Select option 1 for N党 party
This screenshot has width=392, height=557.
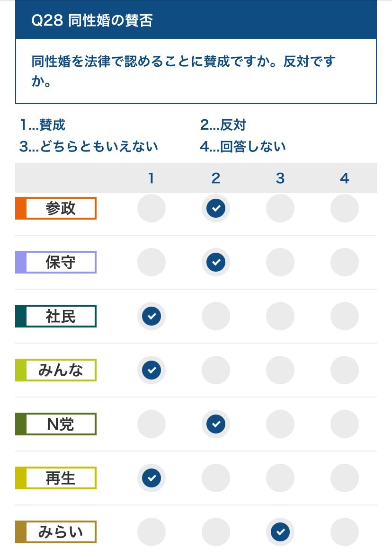click(151, 424)
